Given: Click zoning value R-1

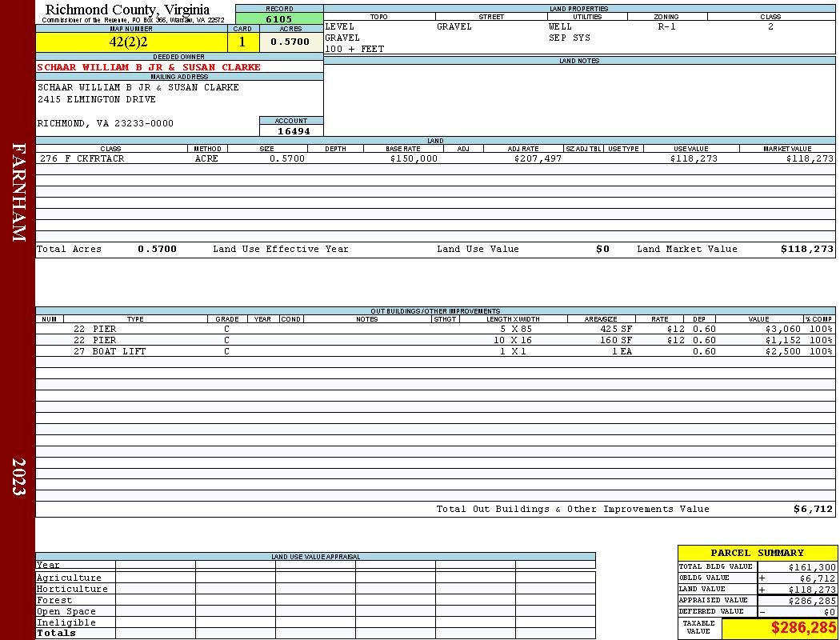Looking at the screenshot, I should (667, 26).
